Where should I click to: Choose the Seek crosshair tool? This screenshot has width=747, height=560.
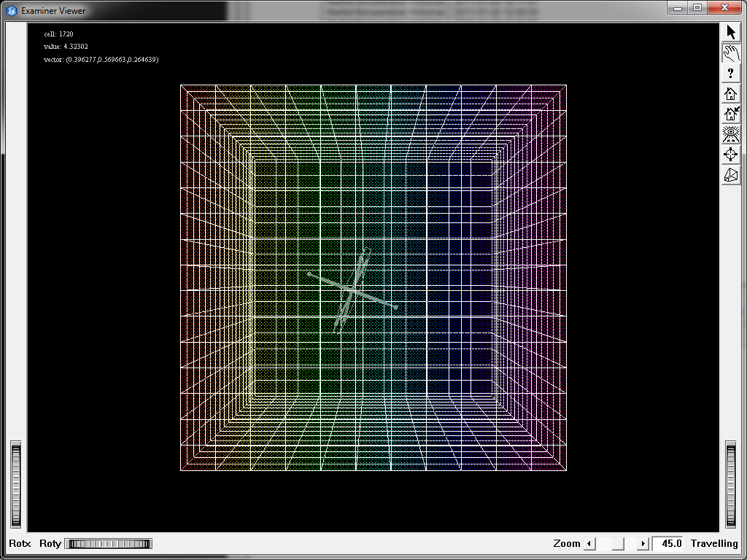(x=731, y=155)
